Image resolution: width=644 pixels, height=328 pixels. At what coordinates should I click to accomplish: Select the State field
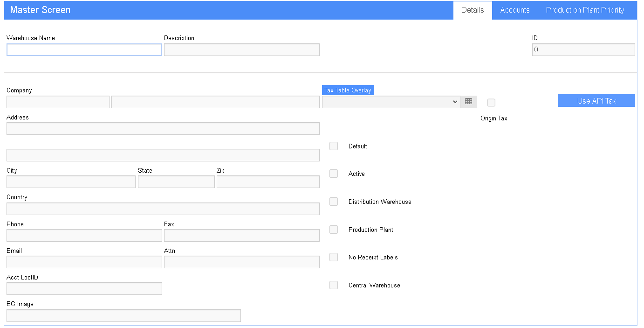pyautogui.click(x=176, y=182)
